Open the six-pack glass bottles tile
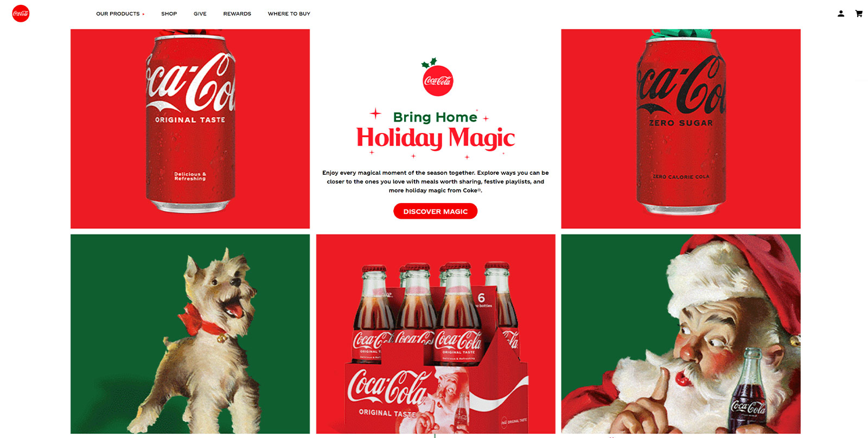 pyautogui.click(x=436, y=334)
